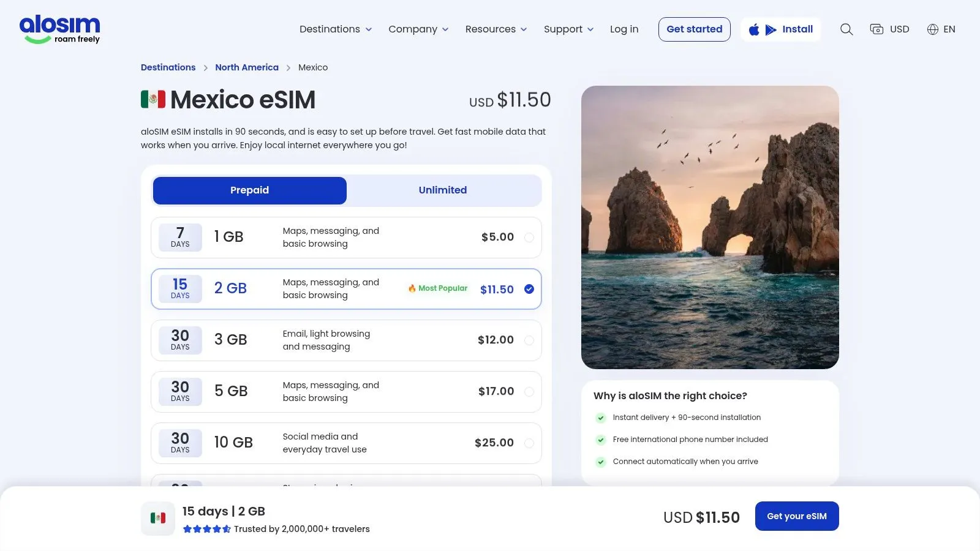Click the Google Play icon in Install button

771,29
